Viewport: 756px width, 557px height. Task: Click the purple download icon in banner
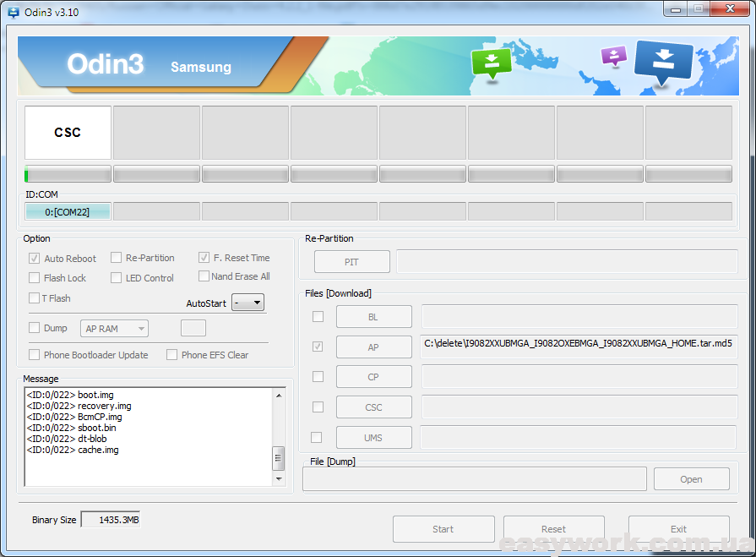click(x=614, y=56)
